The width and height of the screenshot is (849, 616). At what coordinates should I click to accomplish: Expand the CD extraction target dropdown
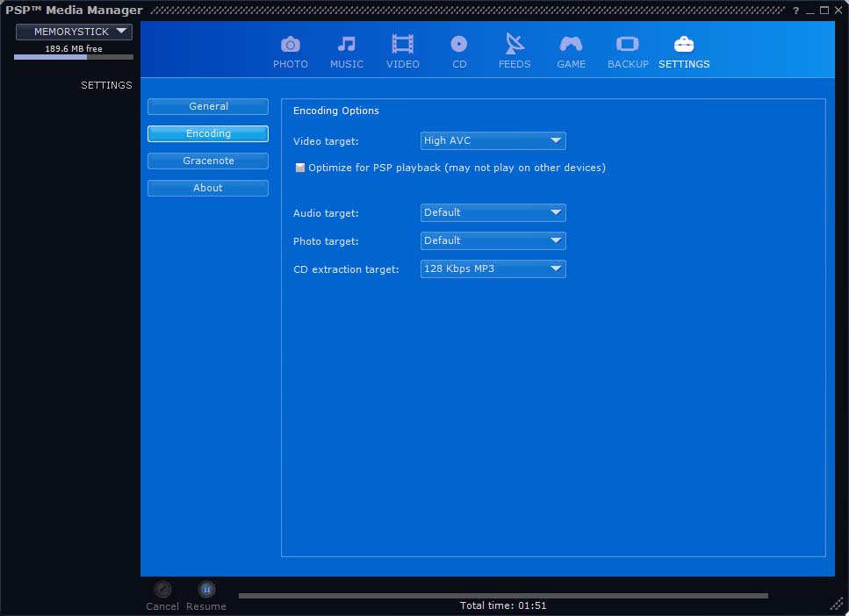point(493,269)
